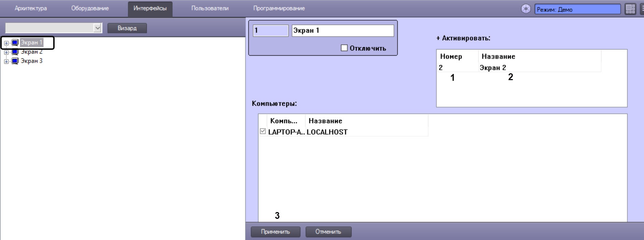Screen dimensions: 644x240
Task: Expand the Экран 2 tree node
Action: pyautogui.click(x=6, y=52)
